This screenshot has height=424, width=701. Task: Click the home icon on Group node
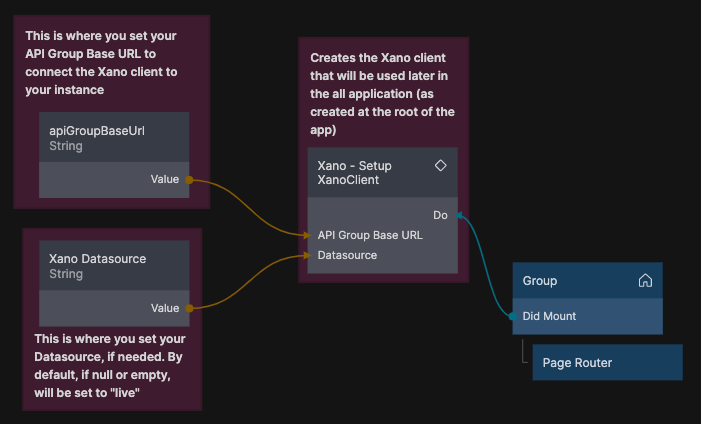click(645, 281)
